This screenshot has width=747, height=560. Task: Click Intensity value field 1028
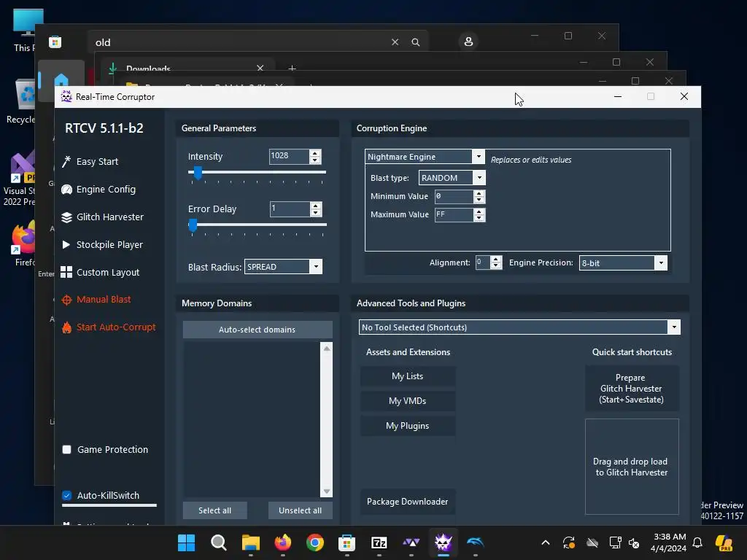click(289, 156)
